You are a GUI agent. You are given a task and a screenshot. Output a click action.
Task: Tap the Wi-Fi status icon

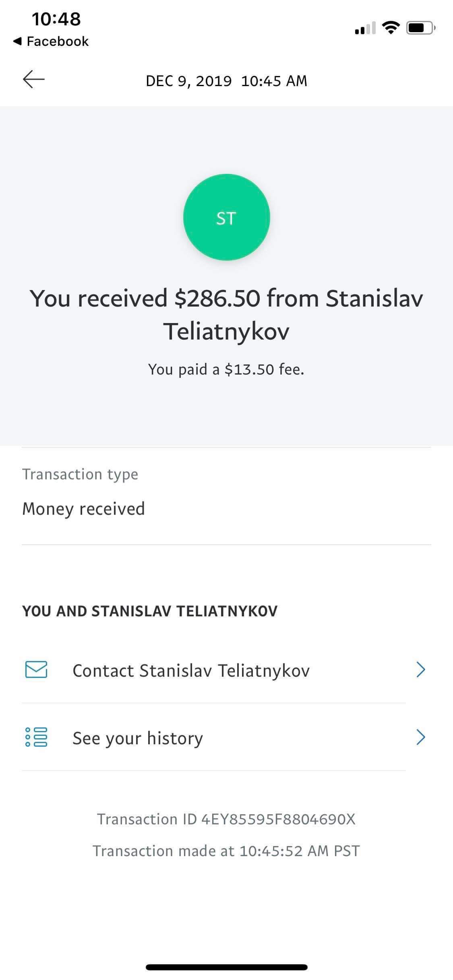tap(390, 28)
